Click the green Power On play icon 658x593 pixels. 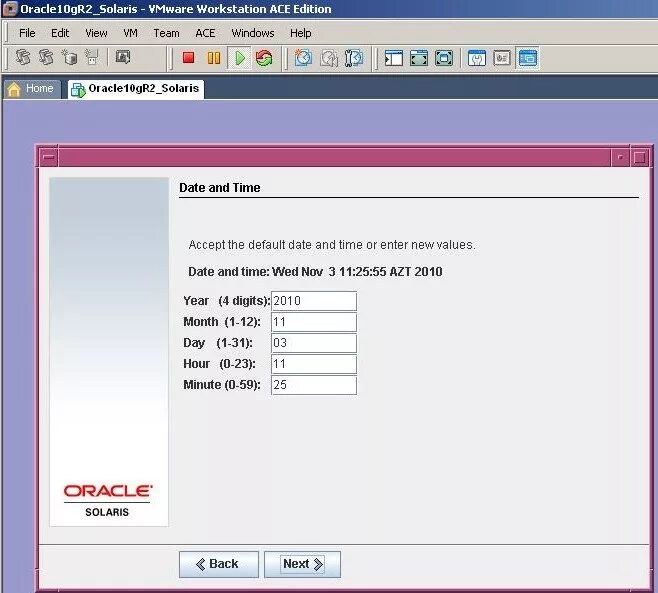pyautogui.click(x=240, y=58)
